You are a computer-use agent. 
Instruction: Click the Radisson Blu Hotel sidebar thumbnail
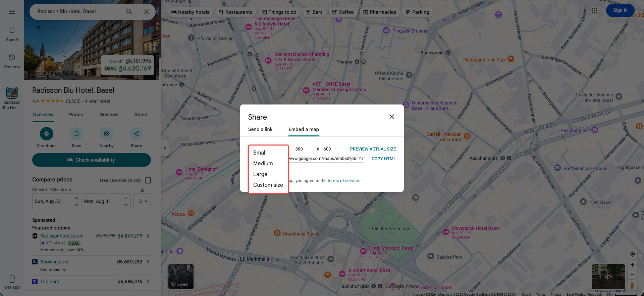tap(12, 93)
